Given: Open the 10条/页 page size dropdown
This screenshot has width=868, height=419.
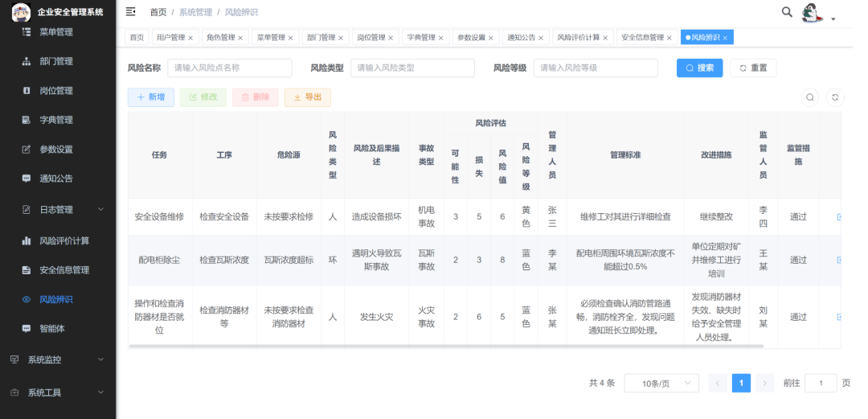Looking at the screenshot, I should pyautogui.click(x=661, y=383).
